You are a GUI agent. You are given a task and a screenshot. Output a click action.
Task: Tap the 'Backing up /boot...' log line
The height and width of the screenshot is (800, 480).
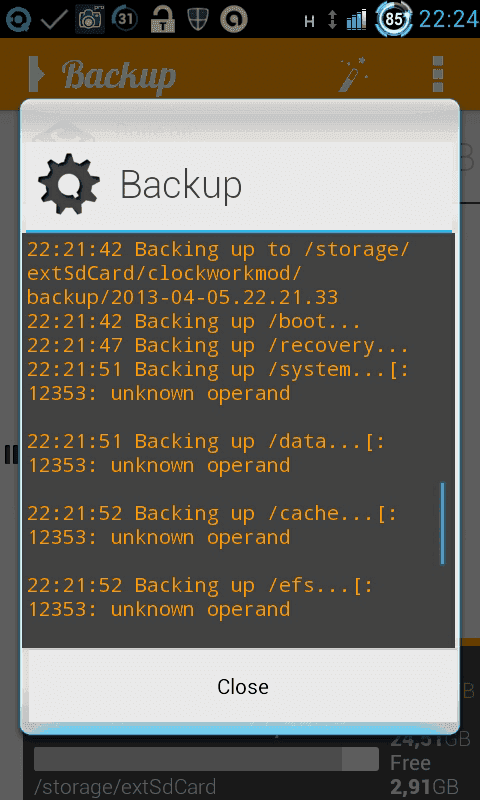point(194,322)
